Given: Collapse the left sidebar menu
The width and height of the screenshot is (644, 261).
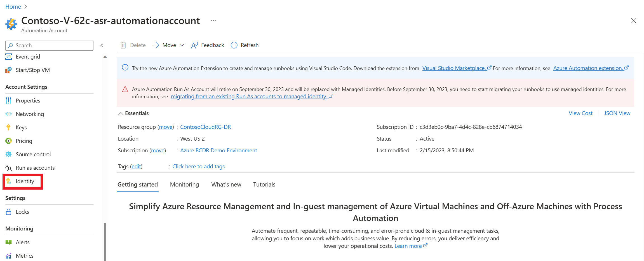Looking at the screenshot, I should pyautogui.click(x=102, y=46).
